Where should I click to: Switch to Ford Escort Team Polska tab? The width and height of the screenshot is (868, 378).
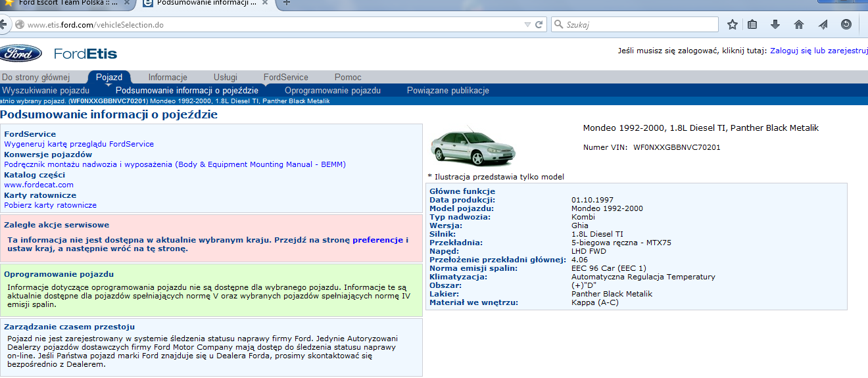(x=66, y=3)
